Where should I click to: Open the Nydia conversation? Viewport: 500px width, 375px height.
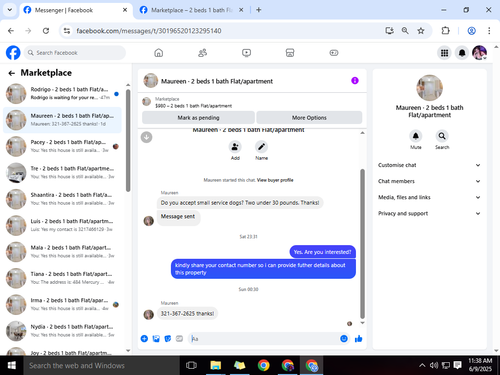tap(62, 331)
